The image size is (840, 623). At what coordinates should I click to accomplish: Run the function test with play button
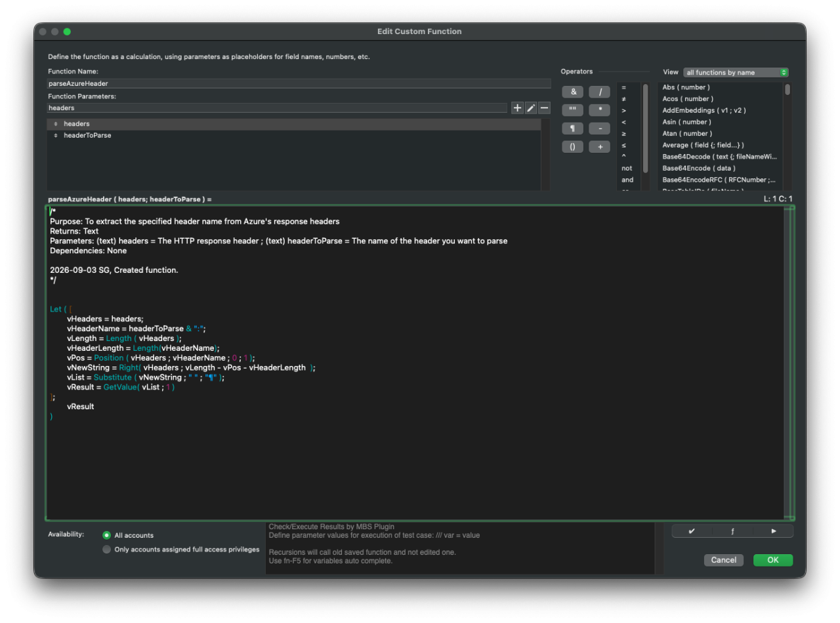773,531
